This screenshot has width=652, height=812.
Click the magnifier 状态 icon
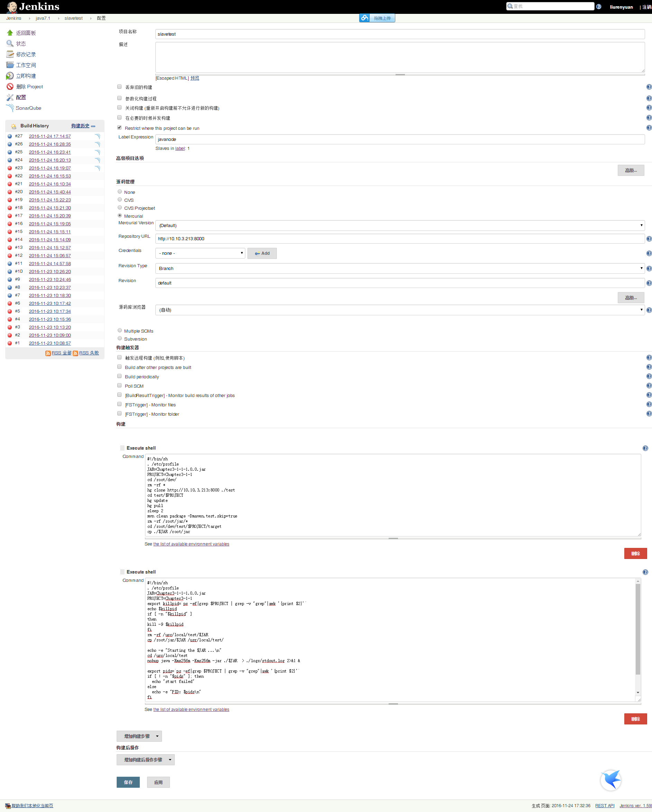10,44
